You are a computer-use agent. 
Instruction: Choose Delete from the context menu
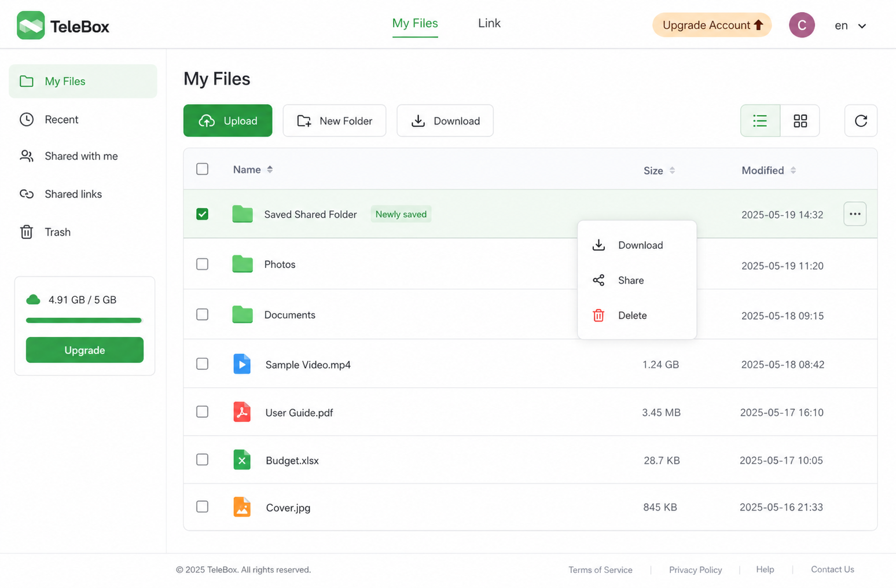637,315
